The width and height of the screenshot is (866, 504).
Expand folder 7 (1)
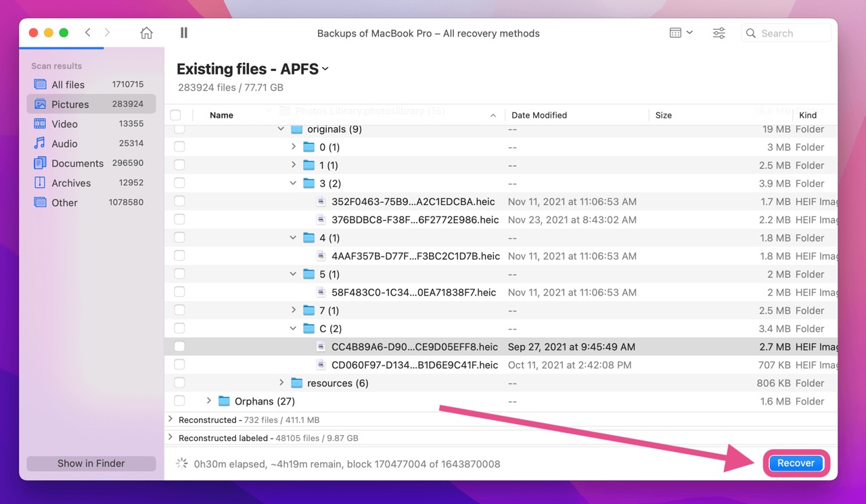293,311
